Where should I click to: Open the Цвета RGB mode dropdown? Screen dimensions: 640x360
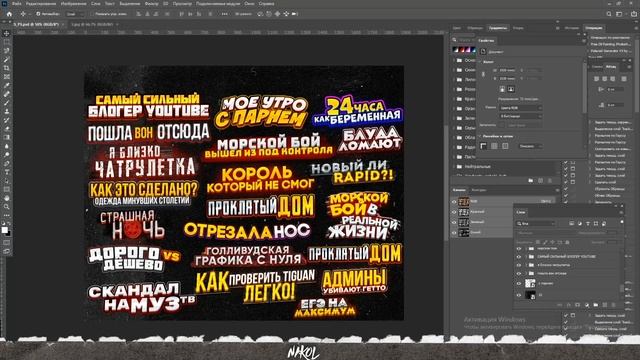pyautogui.click(x=520, y=108)
